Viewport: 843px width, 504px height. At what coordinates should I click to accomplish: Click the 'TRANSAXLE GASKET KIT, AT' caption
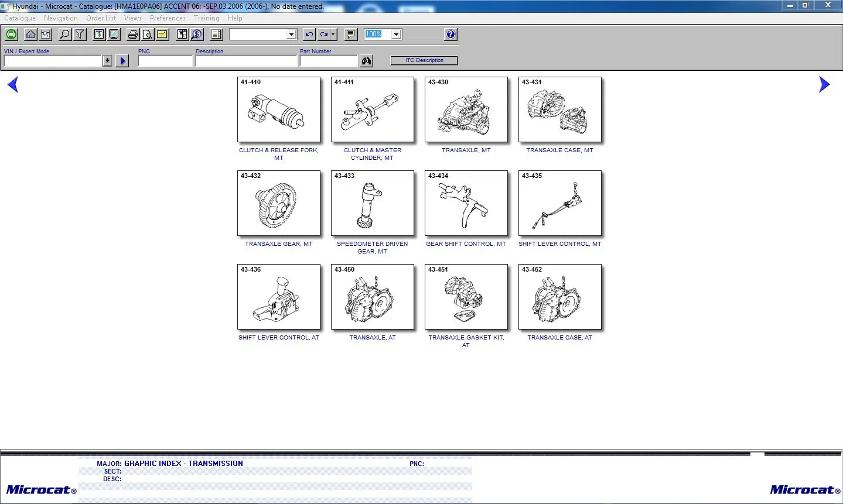click(466, 341)
